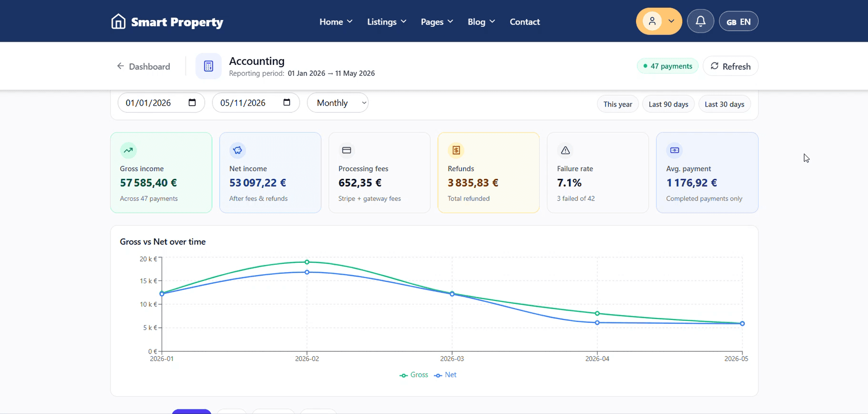Click the back arrow beside Dashboard
Viewport: 868px width, 414px height.
coord(120,66)
